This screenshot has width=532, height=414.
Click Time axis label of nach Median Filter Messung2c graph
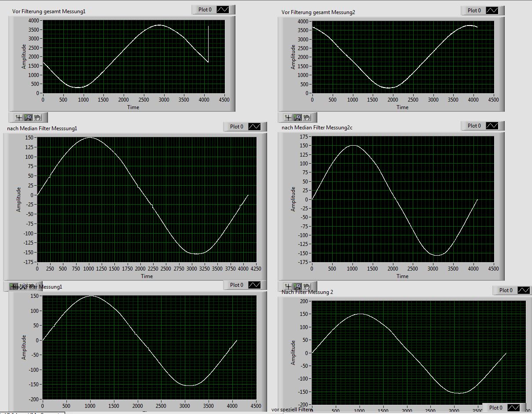[x=402, y=276]
